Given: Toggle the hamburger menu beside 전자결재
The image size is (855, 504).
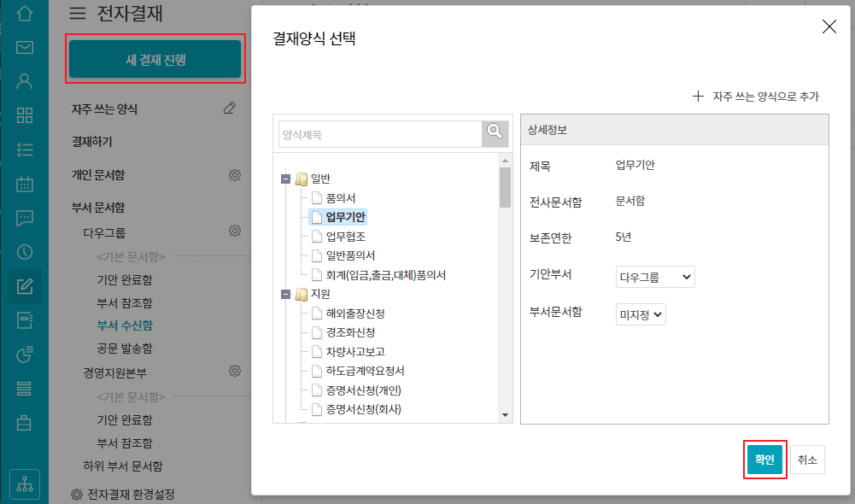Looking at the screenshot, I should pyautogui.click(x=78, y=13).
